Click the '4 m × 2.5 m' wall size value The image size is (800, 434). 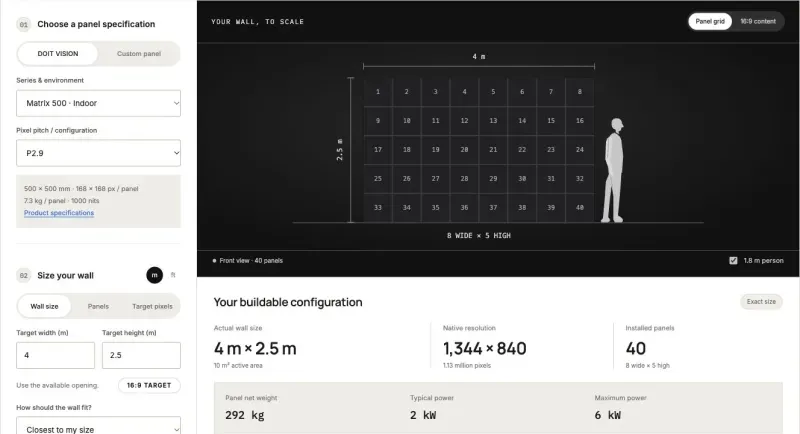(x=255, y=349)
